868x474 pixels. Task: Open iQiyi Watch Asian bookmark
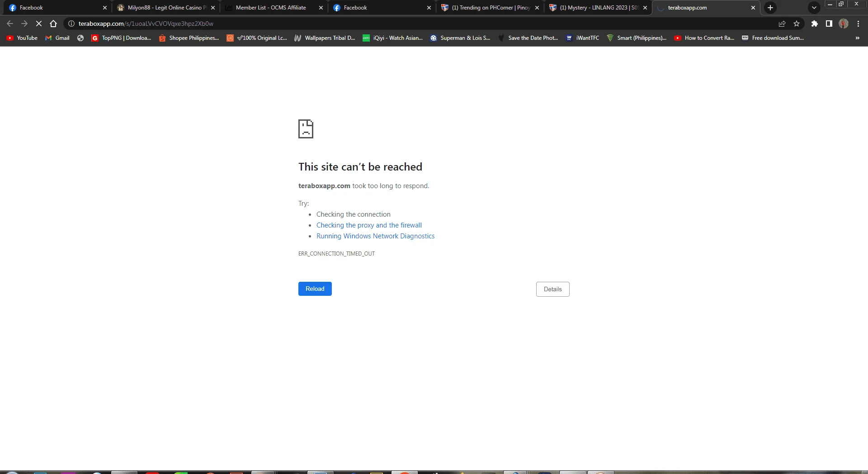click(392, 38)
